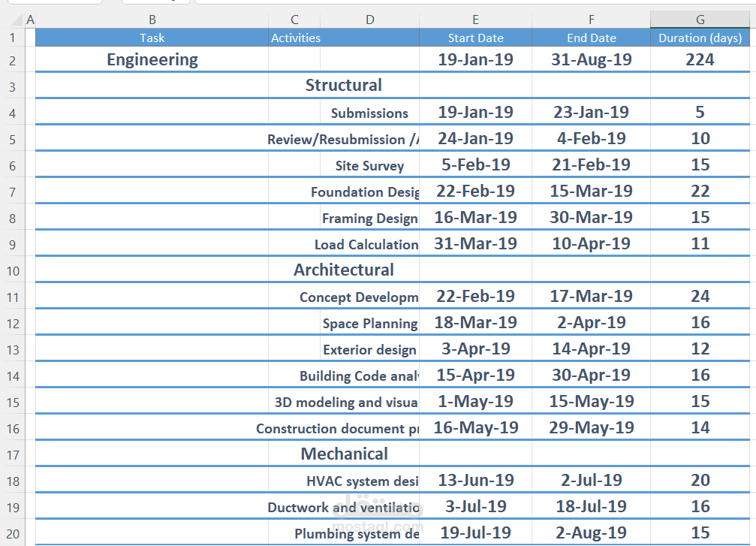Select the 31-Mar-19 start date cell
This screenshot has height=546, width=756.
click(x=475, y=243)
